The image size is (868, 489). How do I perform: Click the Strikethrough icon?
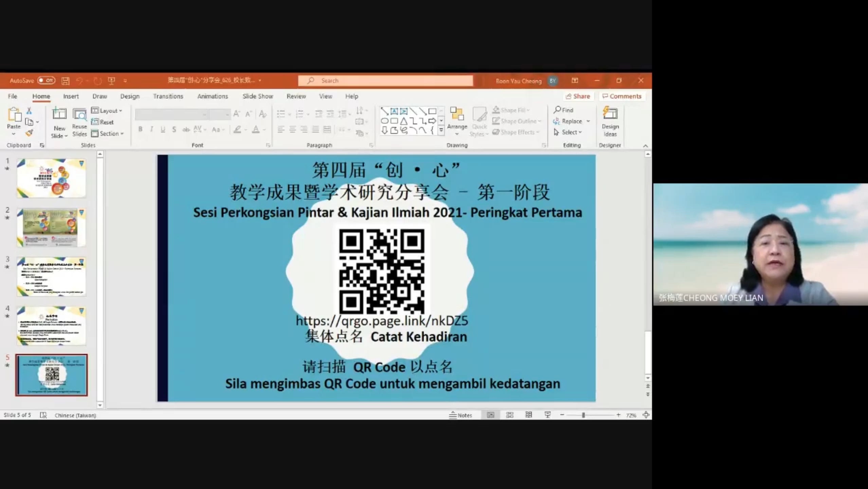186,129
